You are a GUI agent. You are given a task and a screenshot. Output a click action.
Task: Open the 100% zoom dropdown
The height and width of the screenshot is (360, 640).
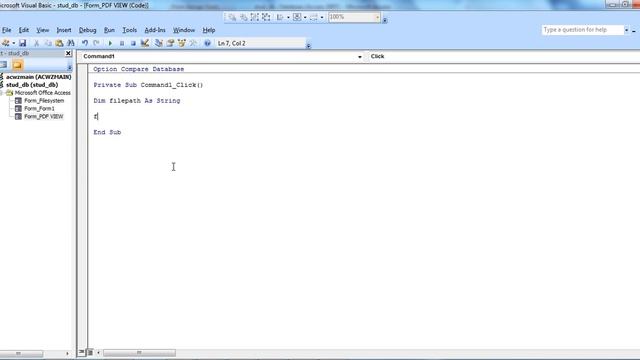point(377,17)
